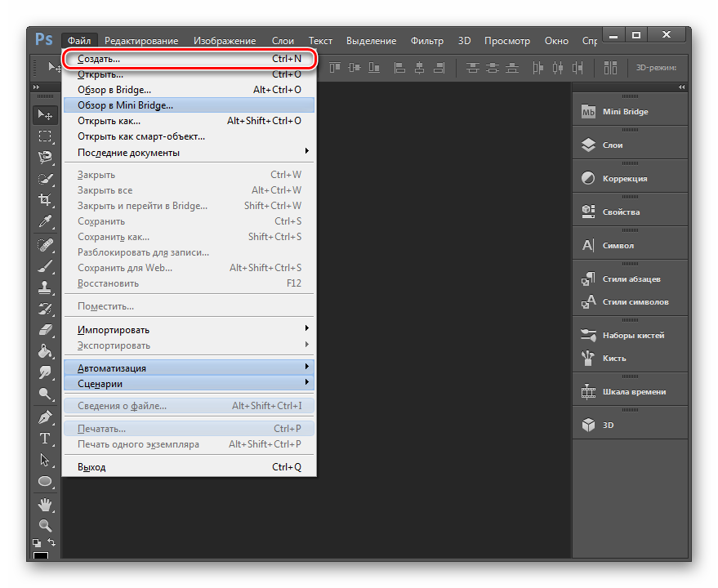The width and height of the screenshot is (718, 588).
Task: Select the Pen tool
Action: tap(45, 416)
